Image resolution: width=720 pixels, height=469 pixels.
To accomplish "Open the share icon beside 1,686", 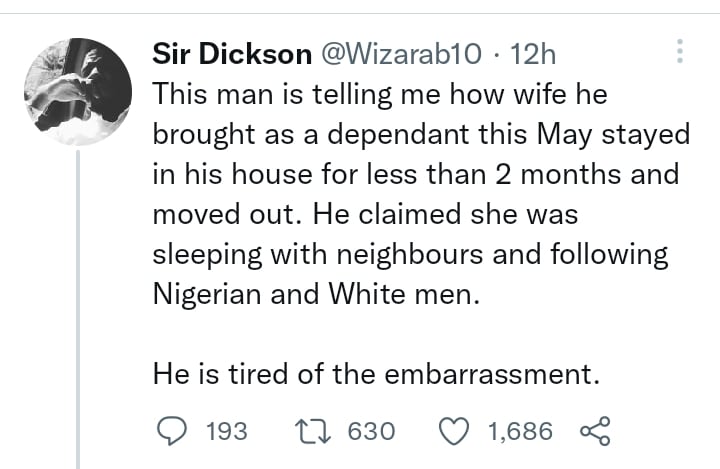I will [596, 431].
